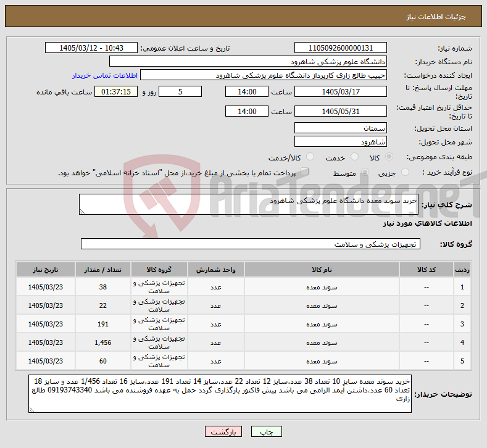Click unit cell عدد in row 4
The height and width of the screenshot is (448, 487).
[x=215, y=342]
